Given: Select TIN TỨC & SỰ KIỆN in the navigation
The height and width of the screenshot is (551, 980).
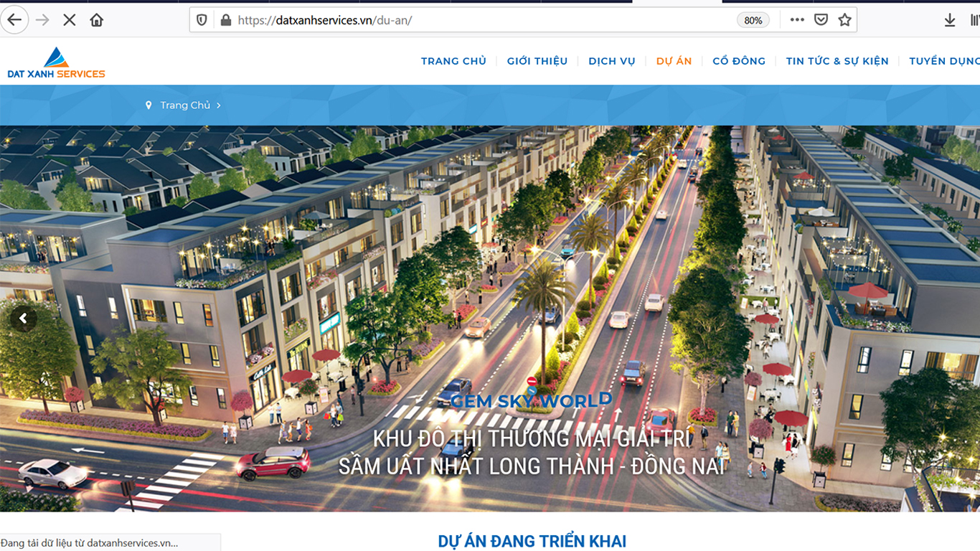Looking at the screenshot, I should click(x=837, y=61).
